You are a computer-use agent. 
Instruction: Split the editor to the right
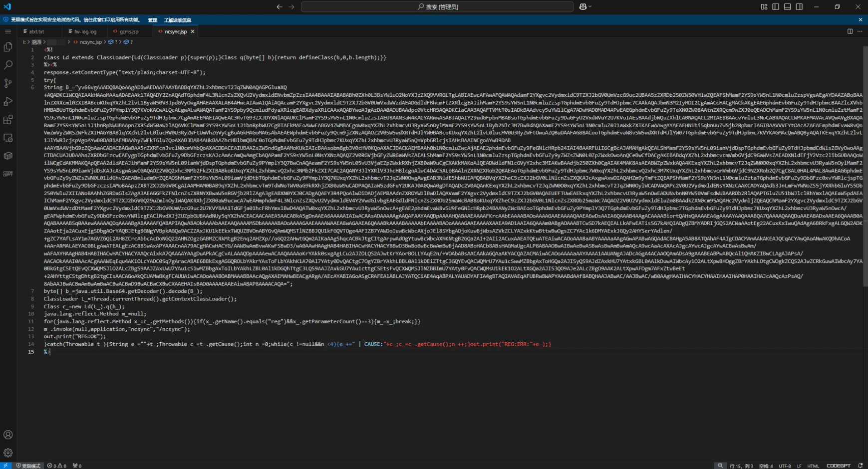850,31
